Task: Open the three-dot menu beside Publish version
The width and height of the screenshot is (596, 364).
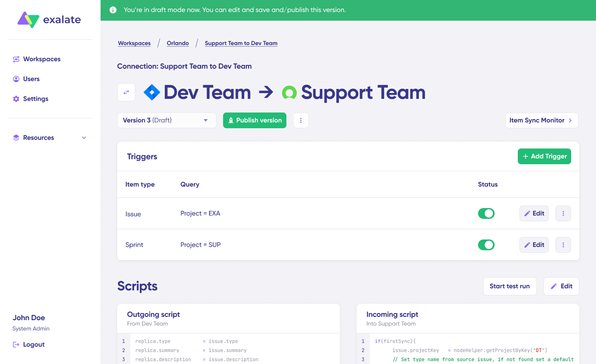Action: [301, 120]
